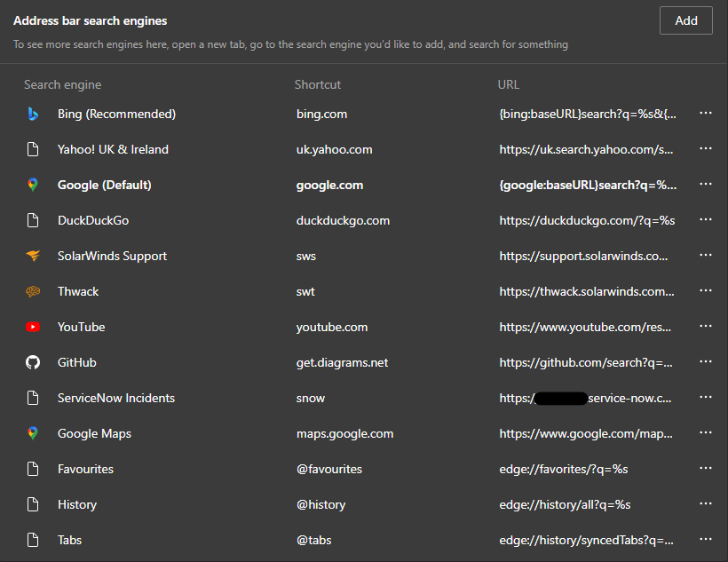Select the GitHub engine name
The height and width of the screenshot is (562, 728).
point(76,363)
